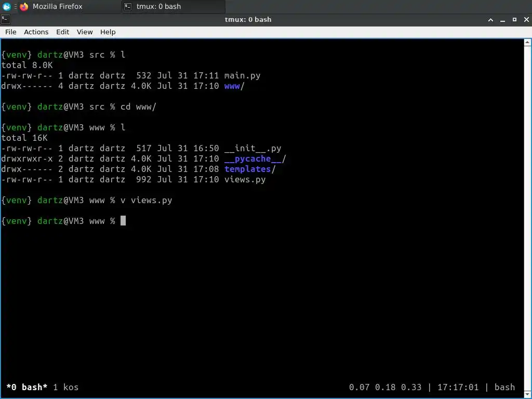Image resolution: width=532 pixels, height=399 pixels.
Task: Click the main.py filename in listing
Action: point(242,75)
